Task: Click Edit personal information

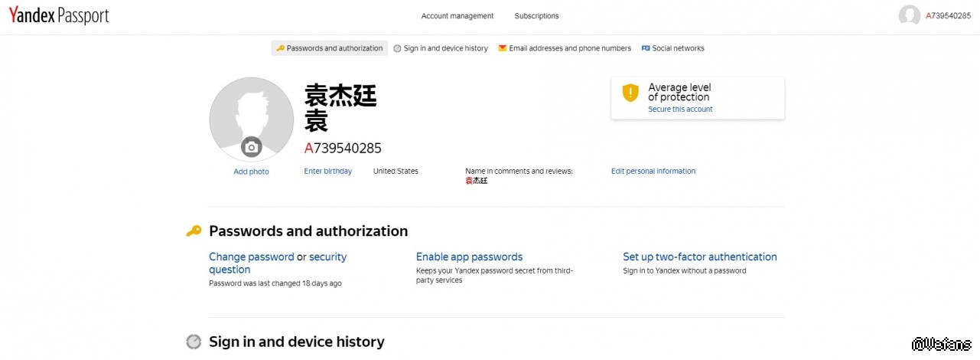Action: coord(653,172)
